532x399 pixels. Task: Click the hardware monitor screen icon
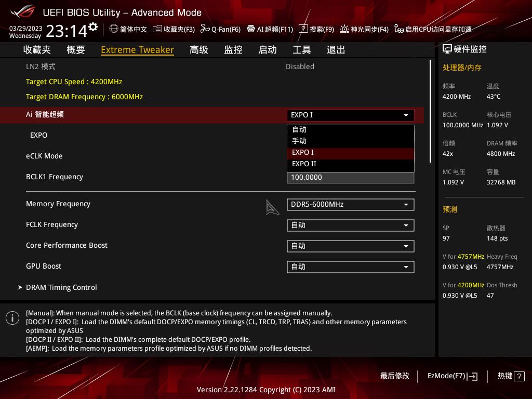click(447, 49)
